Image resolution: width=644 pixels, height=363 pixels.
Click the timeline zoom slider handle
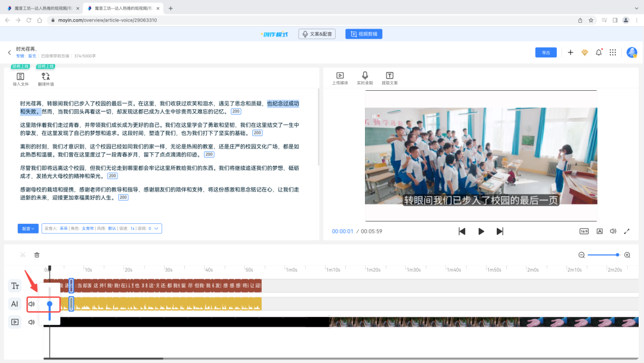(x=617, y=255)
